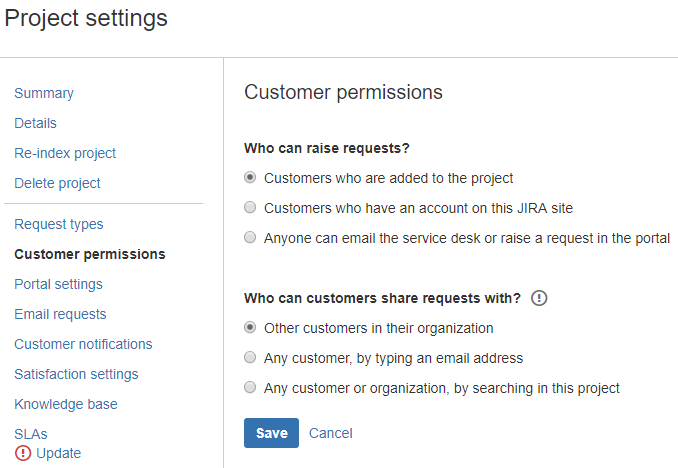Go to the Details section
This screenshot has width=678, height=468.
pos(35,123)
